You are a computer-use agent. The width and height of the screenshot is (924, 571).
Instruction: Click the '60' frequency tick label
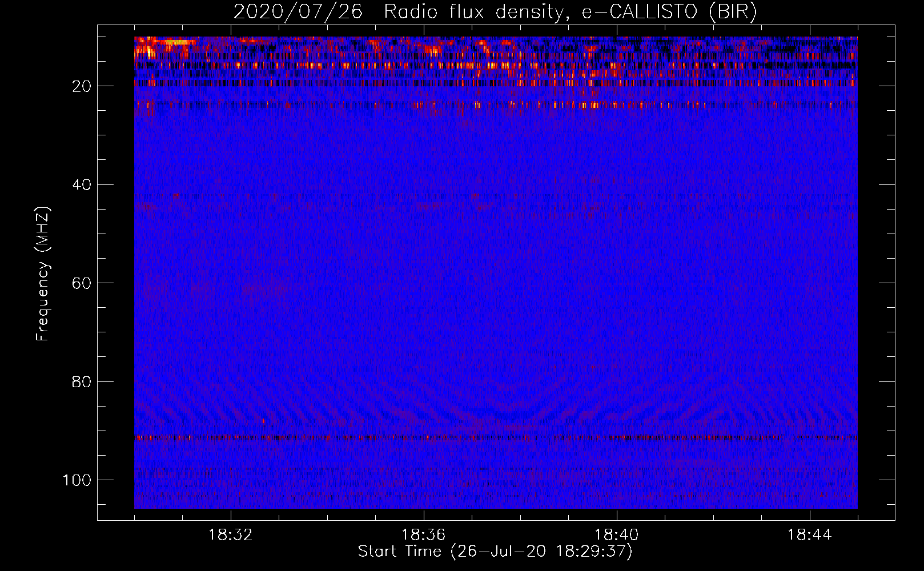(82, 283)
